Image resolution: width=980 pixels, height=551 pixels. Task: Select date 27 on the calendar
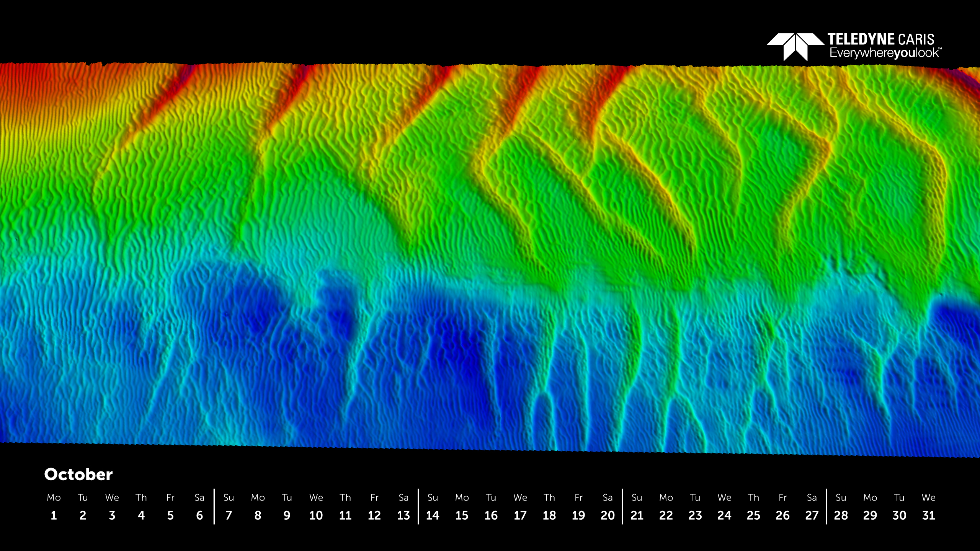(812, 515)
